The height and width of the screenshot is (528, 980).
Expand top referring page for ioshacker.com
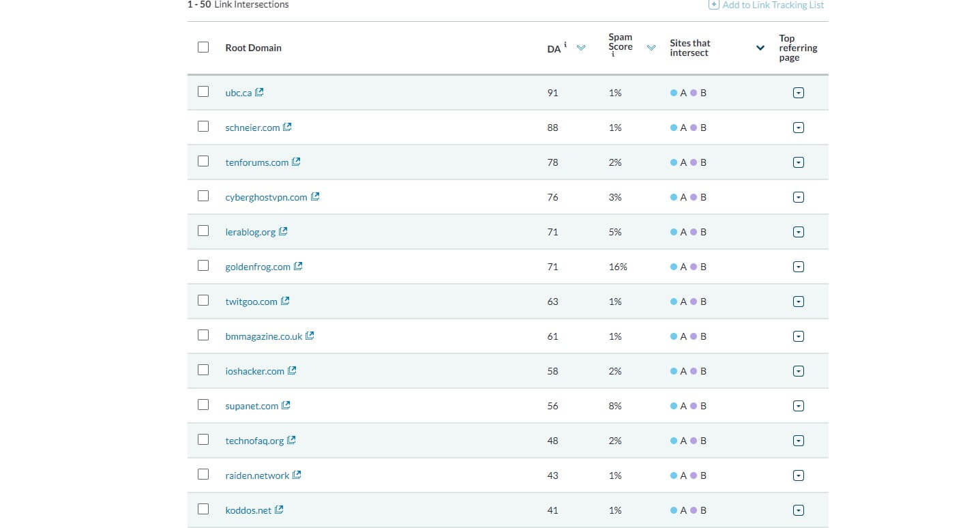[799, 371]
